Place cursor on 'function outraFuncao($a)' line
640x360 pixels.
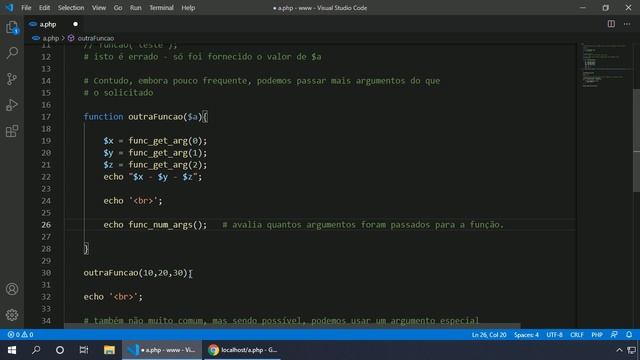(146, 117)
